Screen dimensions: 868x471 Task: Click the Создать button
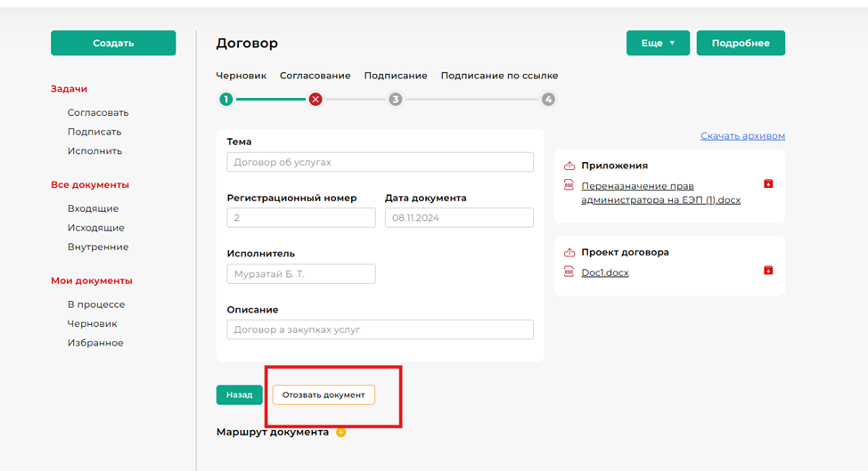pos(113,43)
